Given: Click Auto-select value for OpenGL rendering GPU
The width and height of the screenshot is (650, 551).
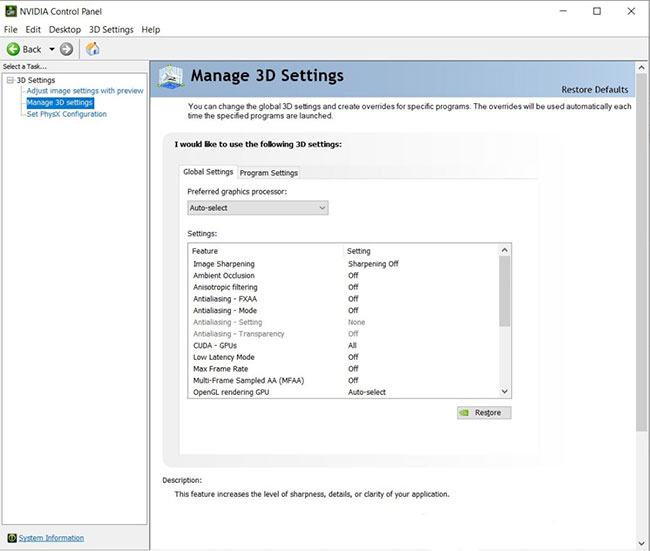Looking at the screenshot, I should tap(367, 392).
